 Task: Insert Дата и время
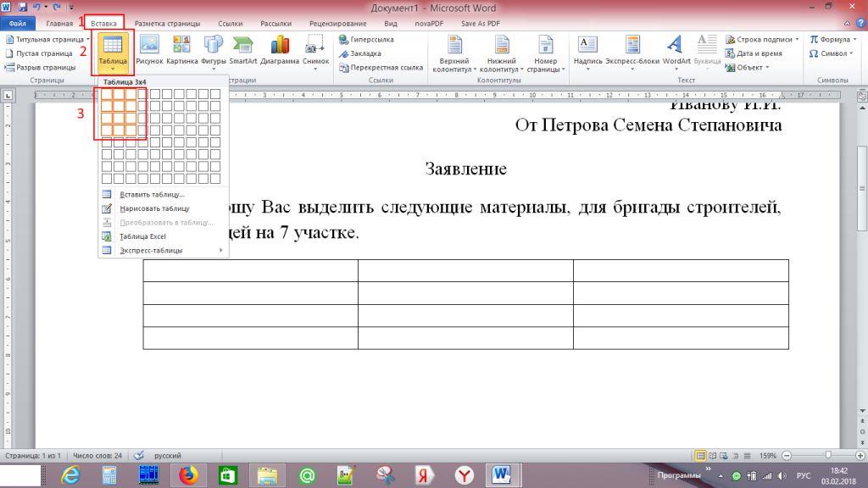(x=754, y=53)
